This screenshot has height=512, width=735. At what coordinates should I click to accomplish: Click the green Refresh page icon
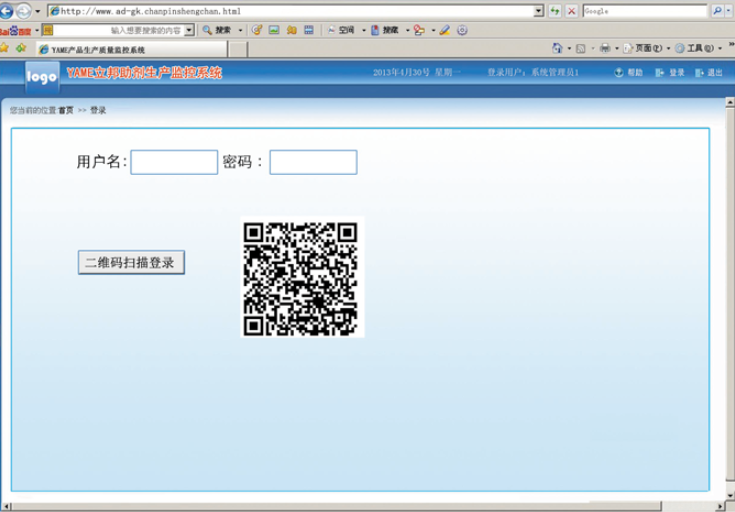pyautogui.click(x=555, y=11)
